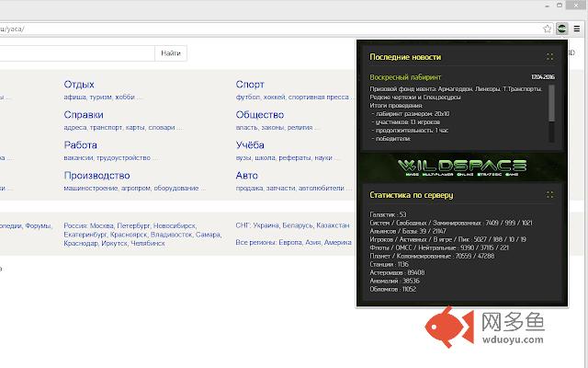
Task: Bookmark this page with the star icon
Action: (548, 29)
